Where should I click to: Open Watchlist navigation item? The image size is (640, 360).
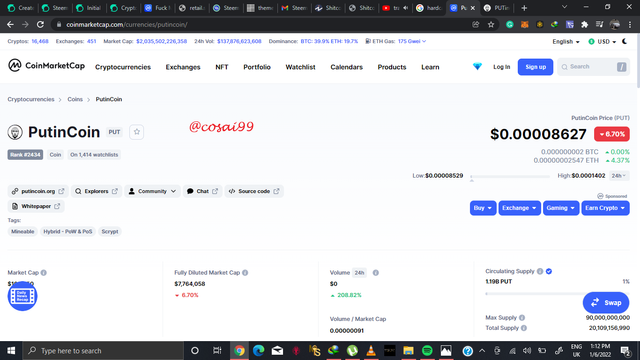[x=300, y=67]
